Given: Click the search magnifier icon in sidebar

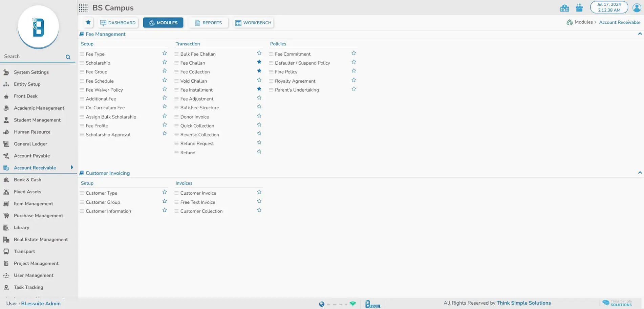Looking at the screenshot, I should point(68,57).
